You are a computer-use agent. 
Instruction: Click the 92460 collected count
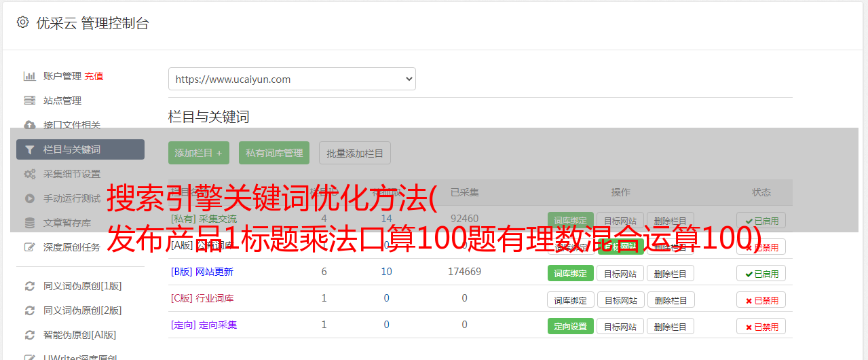tap(464, 219)
